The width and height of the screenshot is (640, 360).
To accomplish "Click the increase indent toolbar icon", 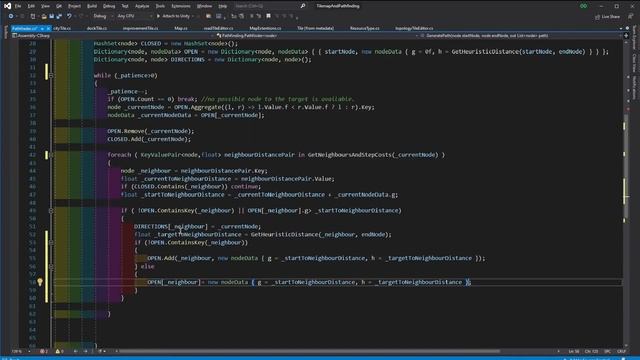I will (242, 16).
